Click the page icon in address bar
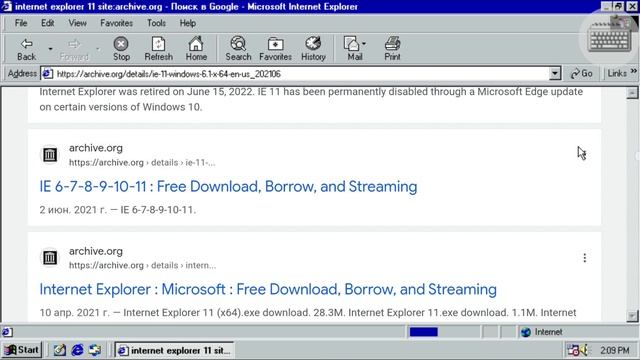640x360 pixels. point(47,74)
